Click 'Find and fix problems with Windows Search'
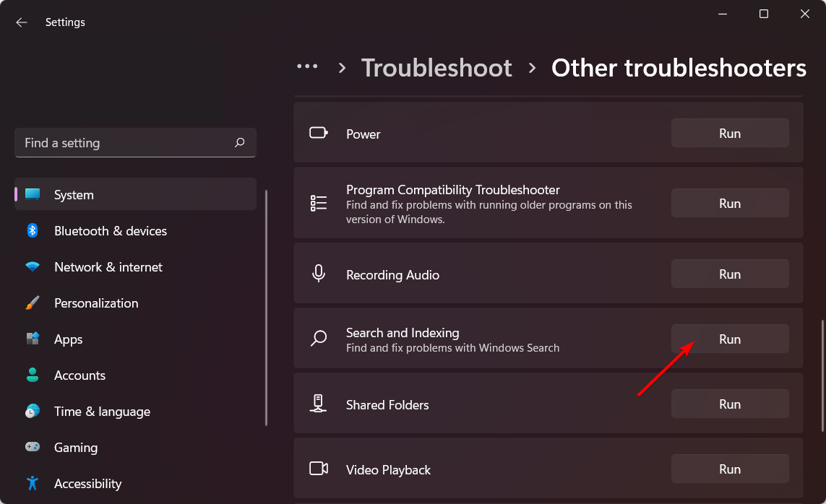826x504 pixels. pos(452,348)
